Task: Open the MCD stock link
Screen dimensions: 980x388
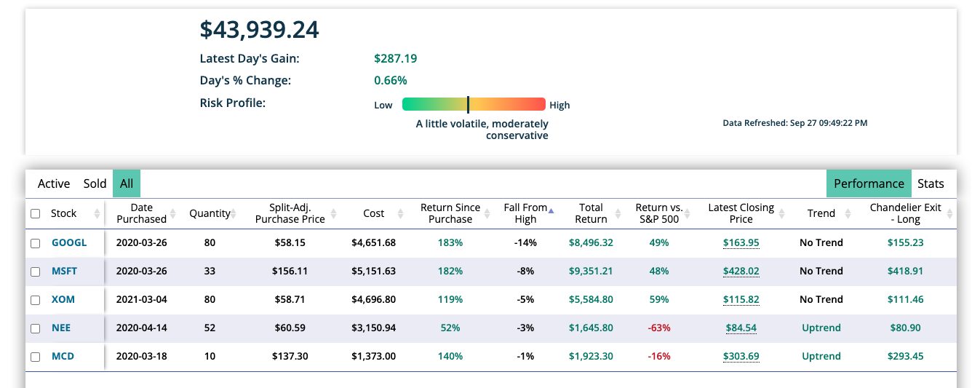Action: tap(63, 356)
